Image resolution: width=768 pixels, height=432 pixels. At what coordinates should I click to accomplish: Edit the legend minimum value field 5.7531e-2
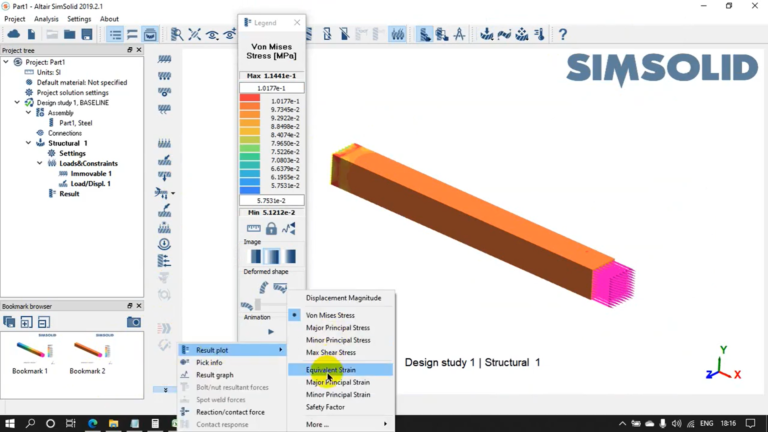(271, 200)
